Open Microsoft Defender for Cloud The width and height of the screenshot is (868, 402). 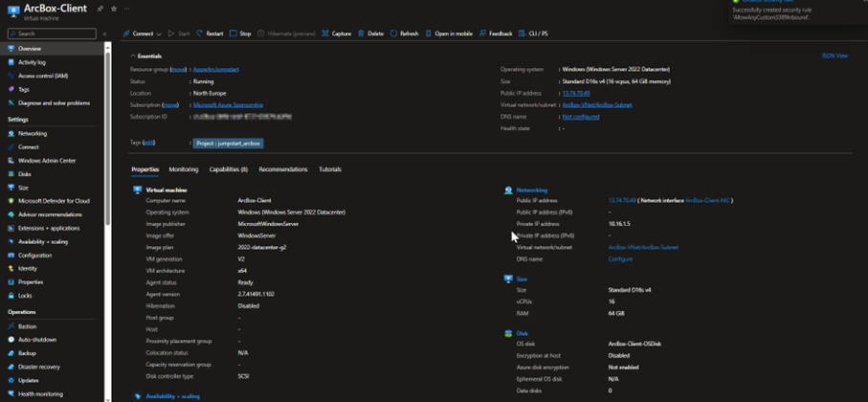tap(54, 201)
